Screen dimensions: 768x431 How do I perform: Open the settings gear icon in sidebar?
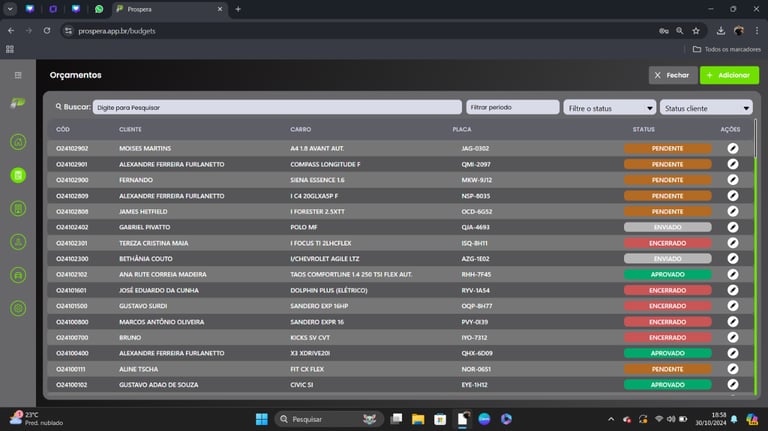(18, 309)
